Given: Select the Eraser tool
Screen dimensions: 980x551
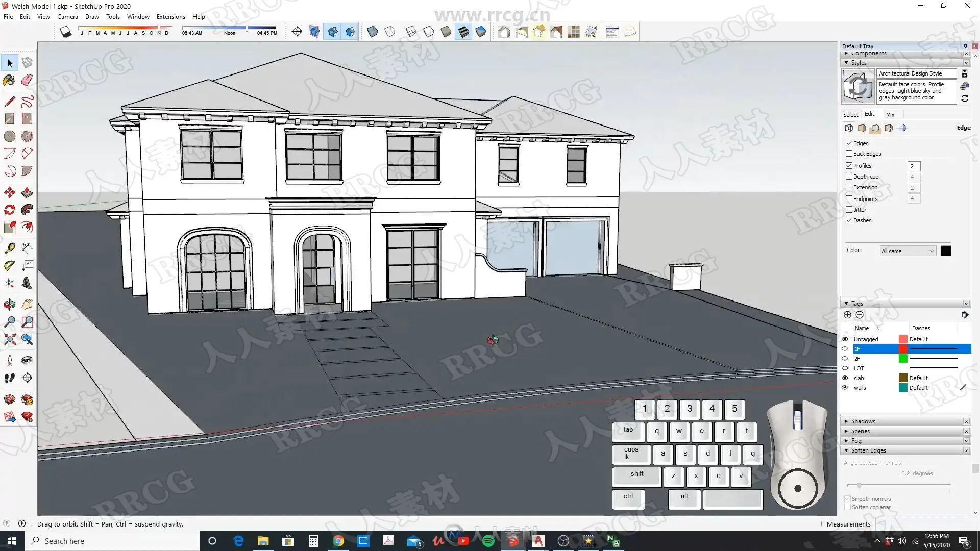Looking at the screenshot, I should [x=27, y=80].
